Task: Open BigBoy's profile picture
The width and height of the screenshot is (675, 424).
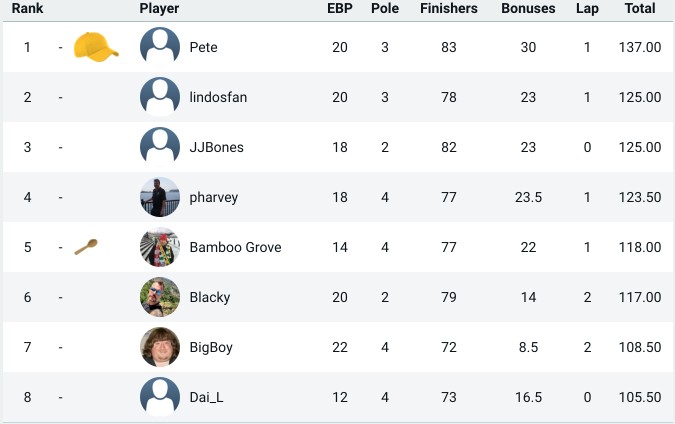Action: [160, 347]
